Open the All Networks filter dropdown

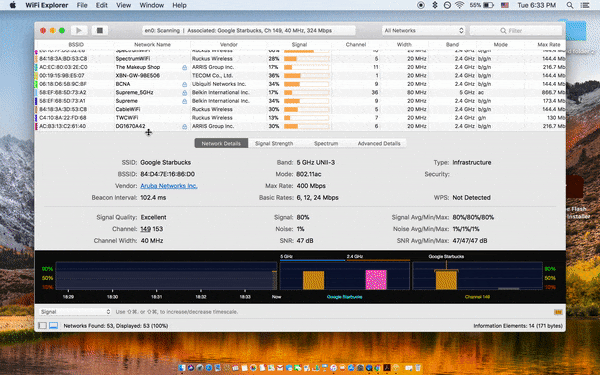424,31
